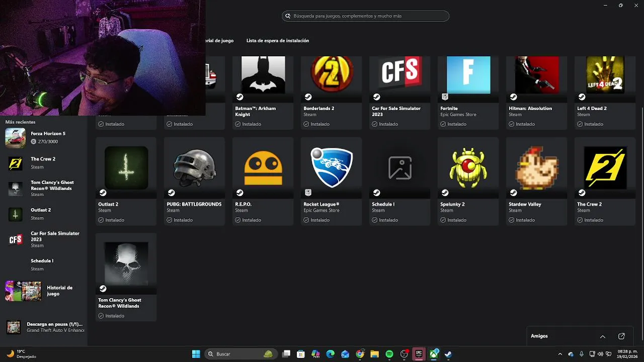
Task: Open the Outlast 2 library card
Action: coord(126,181)
